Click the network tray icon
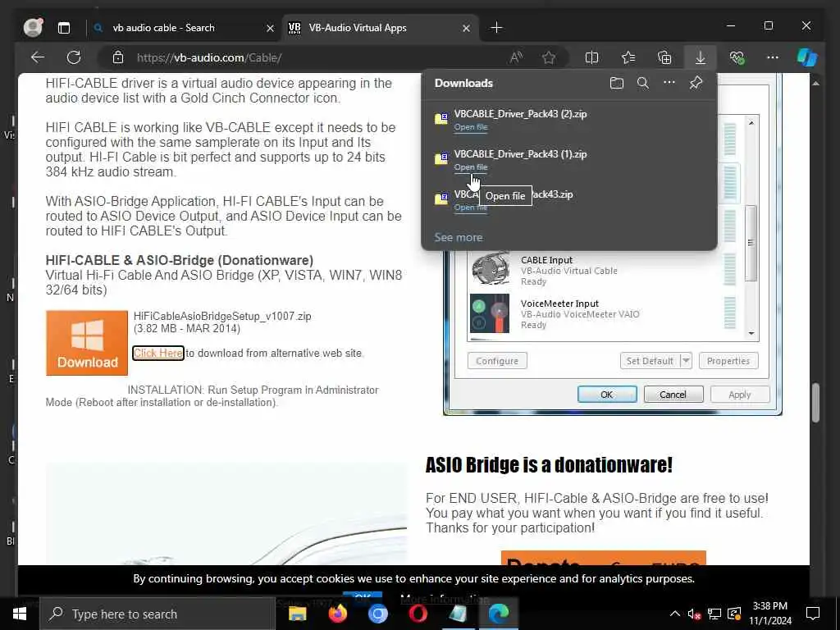840x630 pixels. [714, 614]
